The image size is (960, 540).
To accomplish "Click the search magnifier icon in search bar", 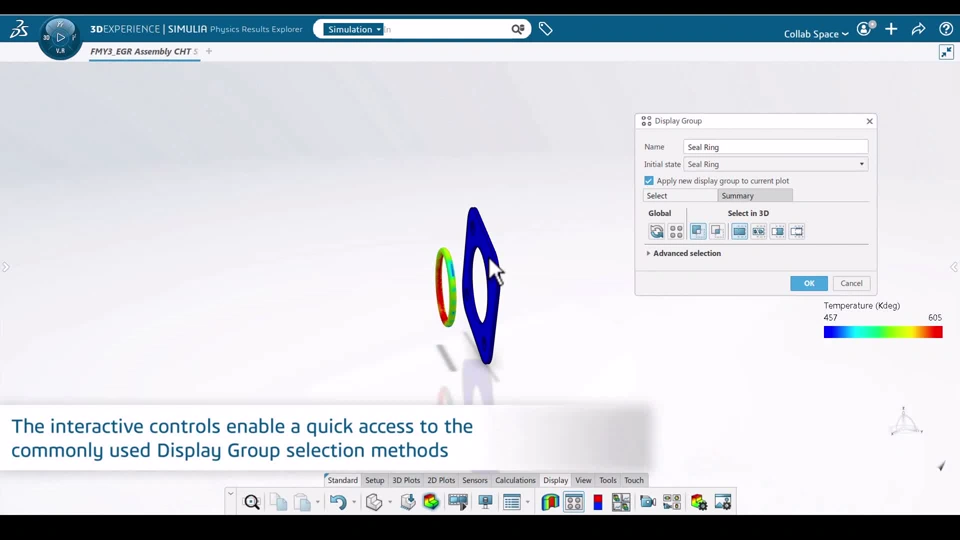I will (518, 29).
